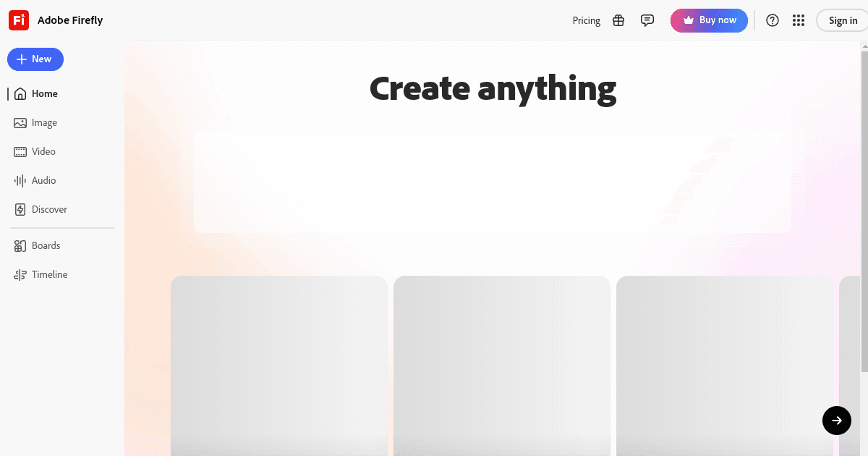Select Home in the sidebar
This screenshot has height=456, width=868.
pyautogui.click(x=35, y=93)
